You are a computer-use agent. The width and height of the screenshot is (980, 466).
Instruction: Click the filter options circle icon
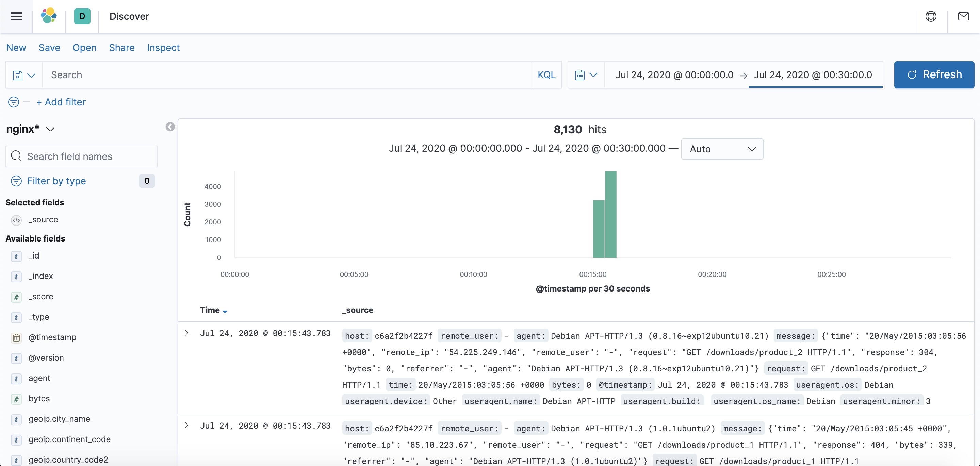[13, 102]
